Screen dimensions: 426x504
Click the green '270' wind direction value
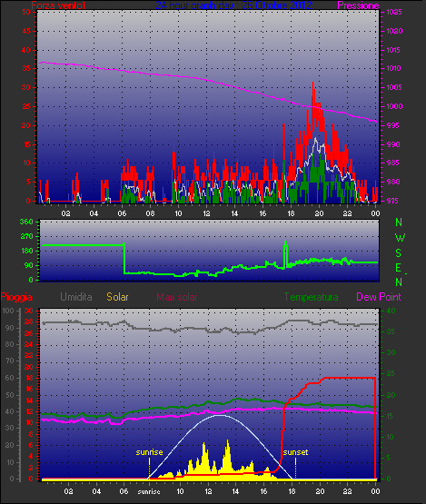[x=26, y=237]
